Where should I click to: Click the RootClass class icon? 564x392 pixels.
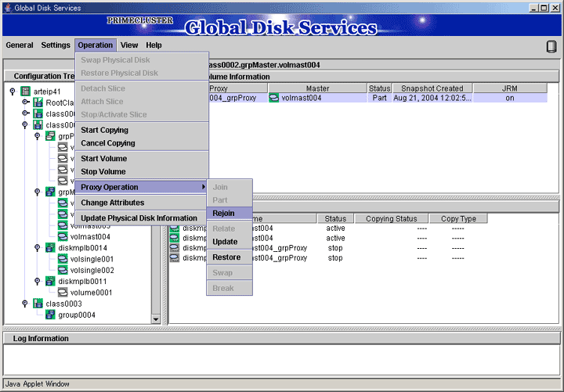[38, 102]
